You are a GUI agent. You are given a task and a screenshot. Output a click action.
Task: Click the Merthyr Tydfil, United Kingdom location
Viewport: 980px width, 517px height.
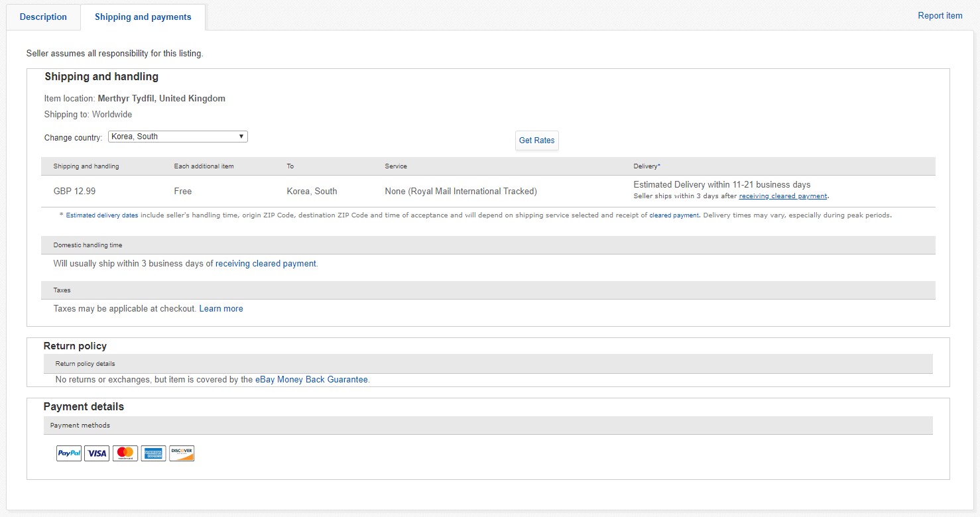162,99
